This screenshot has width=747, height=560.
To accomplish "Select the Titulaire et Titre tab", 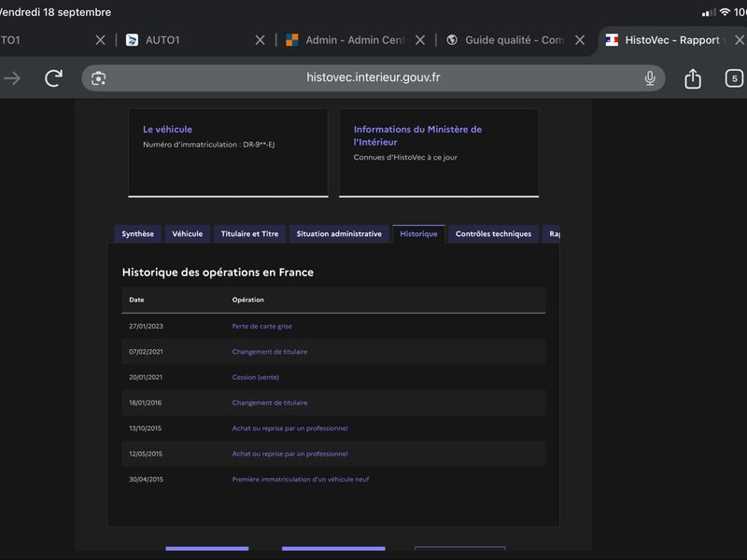I will 249,234.
